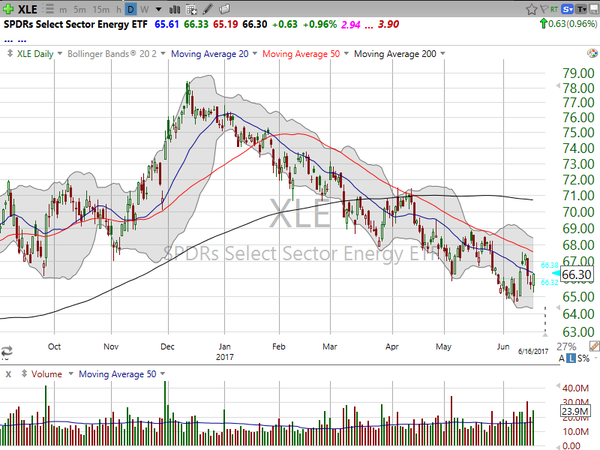This screenshot has width=600, height=450.
Task: Click the up-down arrow handle beside Volume
Action: pyautogui.click(x=24, y=373)
